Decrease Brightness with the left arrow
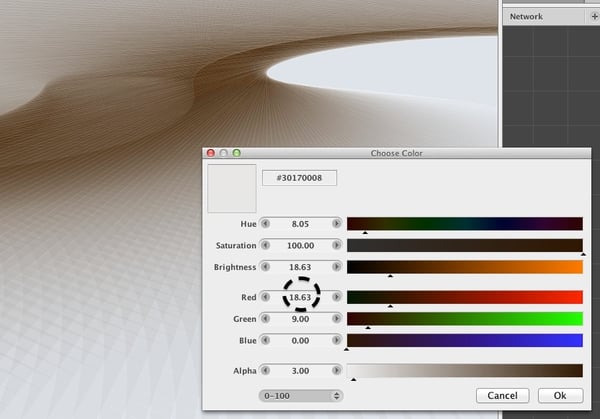Screen dimensions: 600x419 pyautogui.click(x=265, y=267)
